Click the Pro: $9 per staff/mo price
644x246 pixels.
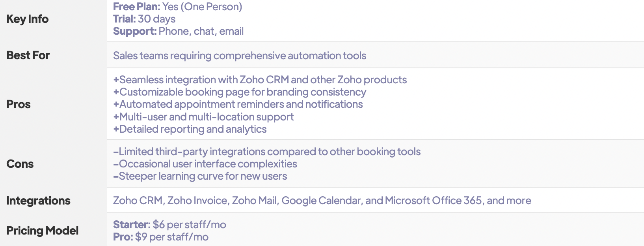(x=161, y=237)
